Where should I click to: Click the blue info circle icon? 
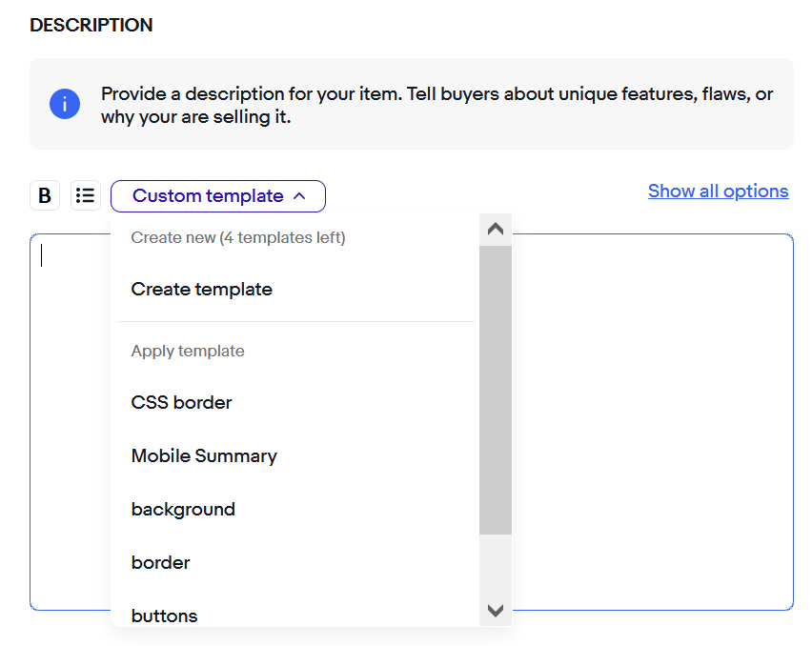tap(65, 104)
